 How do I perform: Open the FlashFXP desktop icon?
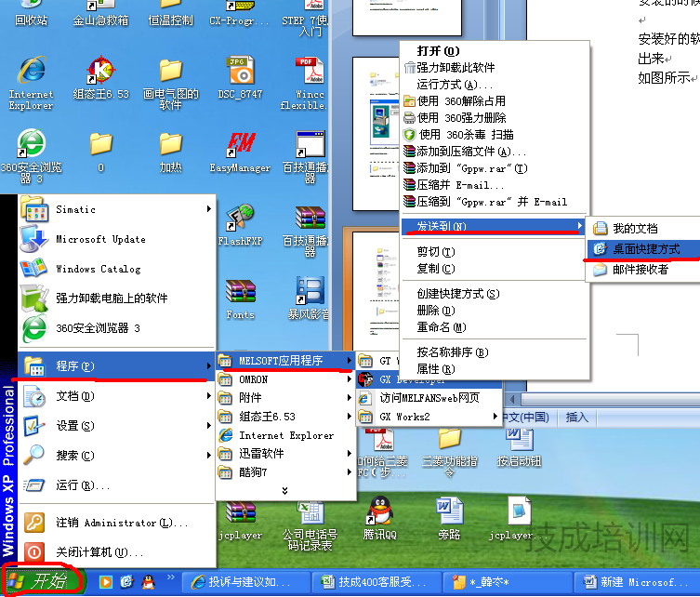pyautogui.click(x=240, y=219)
